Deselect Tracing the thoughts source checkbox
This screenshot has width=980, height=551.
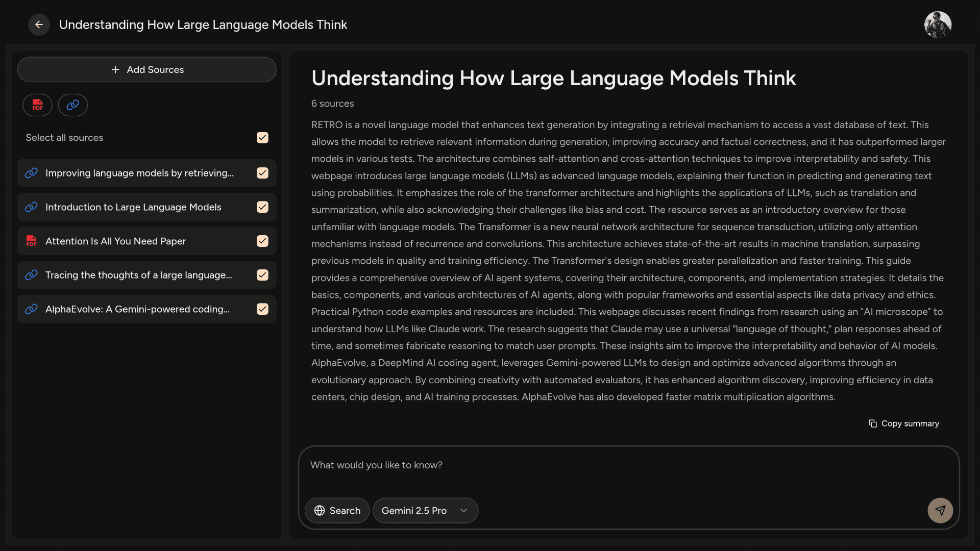[262, 275]
